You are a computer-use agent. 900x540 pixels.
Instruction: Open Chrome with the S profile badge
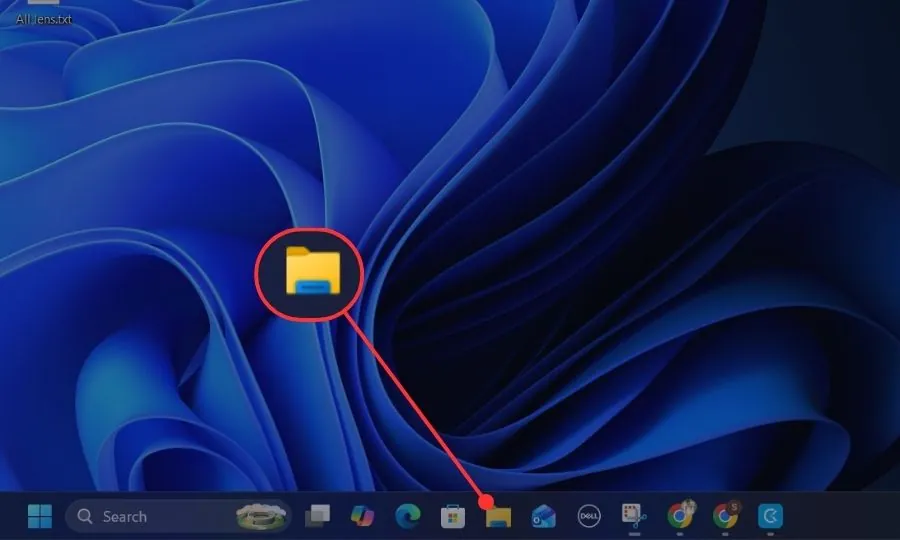(x=726, y=514)
